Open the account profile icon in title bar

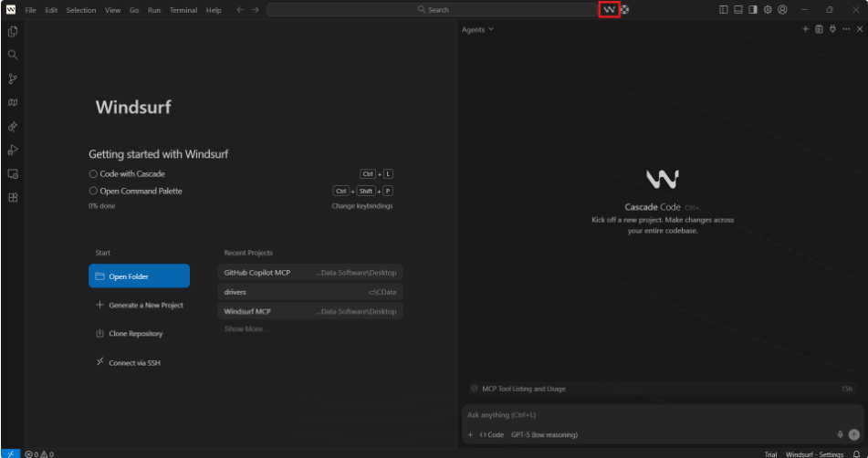click(782, 9)
